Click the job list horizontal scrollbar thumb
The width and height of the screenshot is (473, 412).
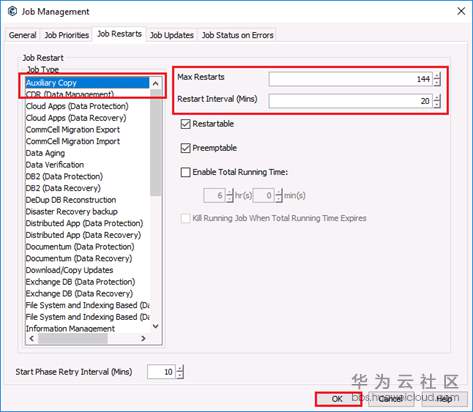(x=73, y=338)
